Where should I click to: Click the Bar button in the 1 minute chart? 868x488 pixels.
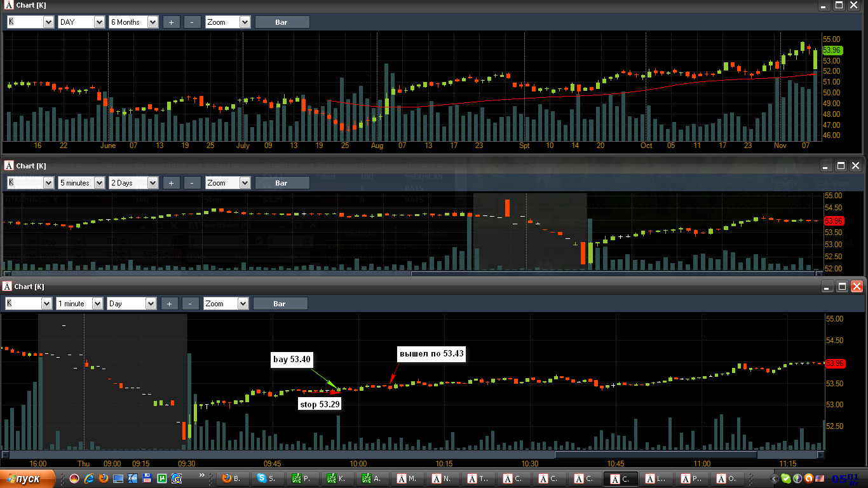[280, 304]
